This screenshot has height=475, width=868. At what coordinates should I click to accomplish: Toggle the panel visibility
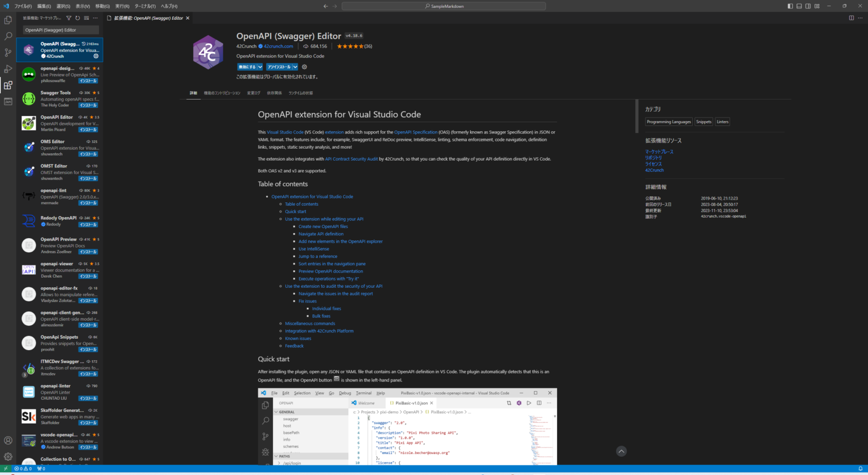coord(799,6)
